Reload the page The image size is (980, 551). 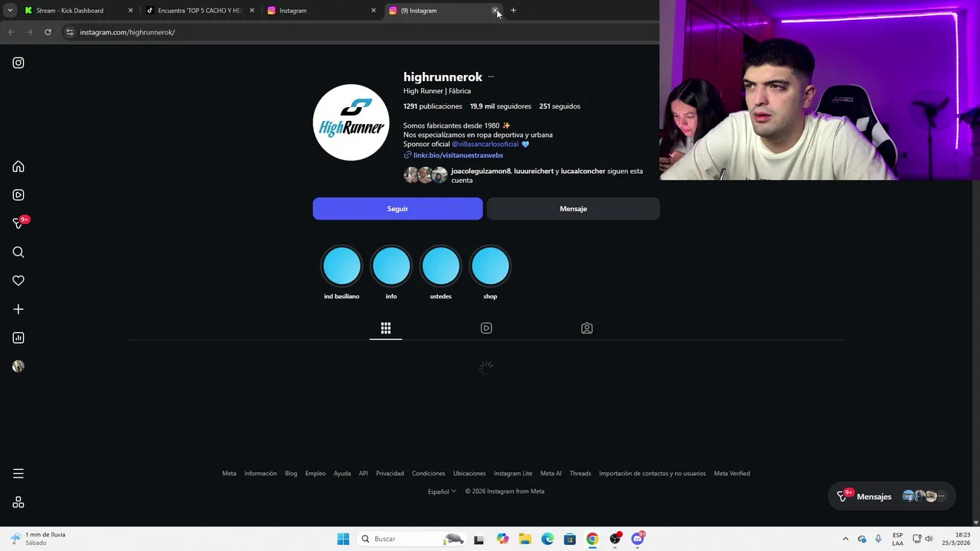[47, 32]
